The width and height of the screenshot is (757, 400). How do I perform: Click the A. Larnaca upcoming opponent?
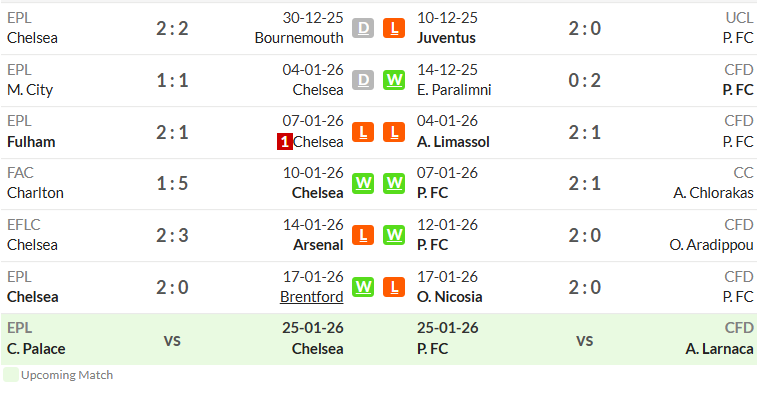click(x=719, y=349)
